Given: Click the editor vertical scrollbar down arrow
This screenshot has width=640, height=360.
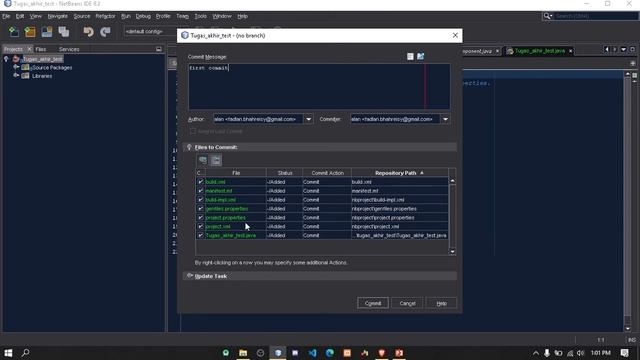Looking at the screenshot, I should click(x=627, y=328).
